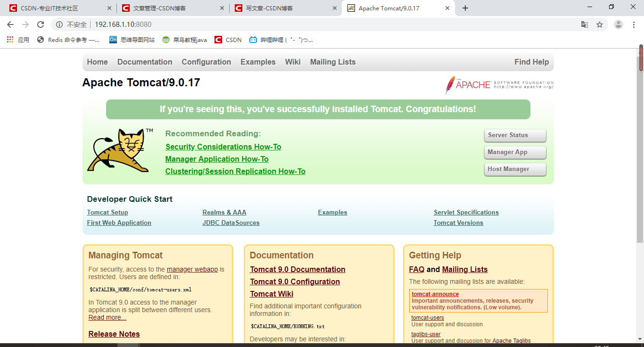Open the Tomcat Wiki link
Viewport: 644px width, 347px height.
272,294
